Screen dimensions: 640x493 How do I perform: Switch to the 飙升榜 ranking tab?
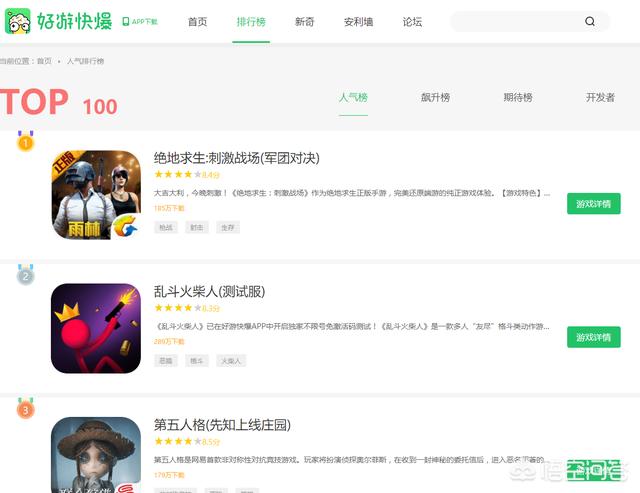click(436, 98)
